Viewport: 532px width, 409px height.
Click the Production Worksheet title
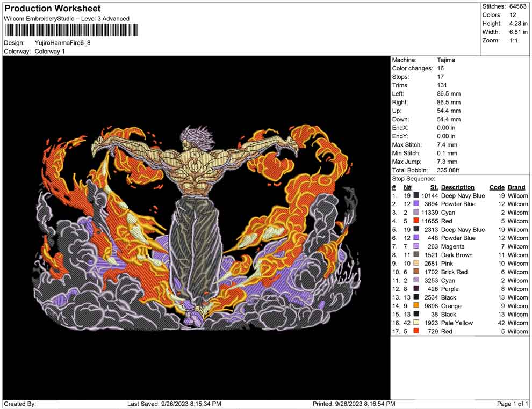tap(52, 9)
